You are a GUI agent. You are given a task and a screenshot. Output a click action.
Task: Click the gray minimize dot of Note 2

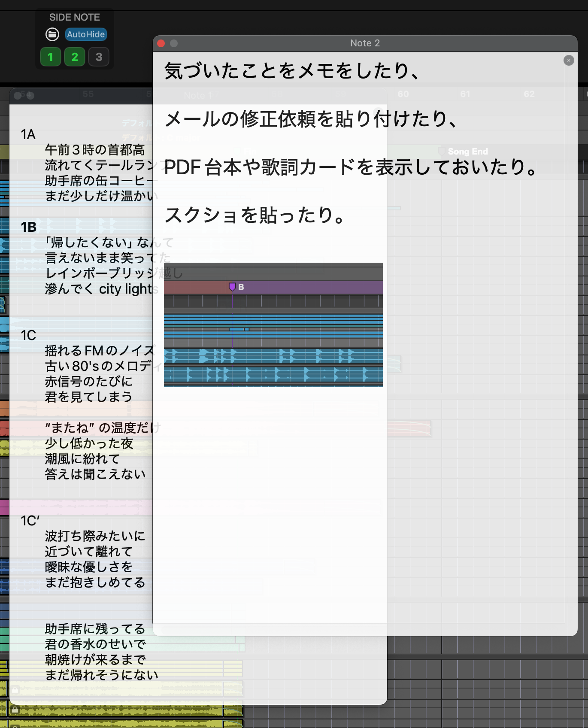174,43
